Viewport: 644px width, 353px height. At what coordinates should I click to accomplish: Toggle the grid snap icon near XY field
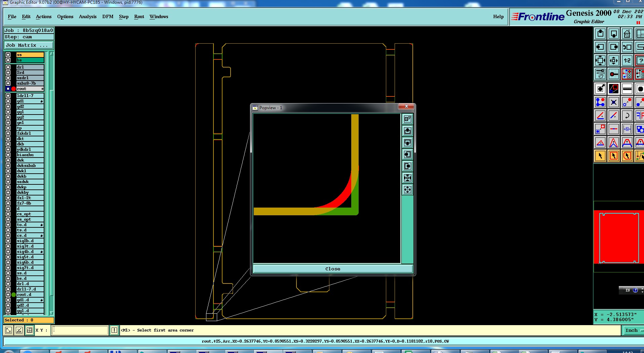(x=30, y=330)
